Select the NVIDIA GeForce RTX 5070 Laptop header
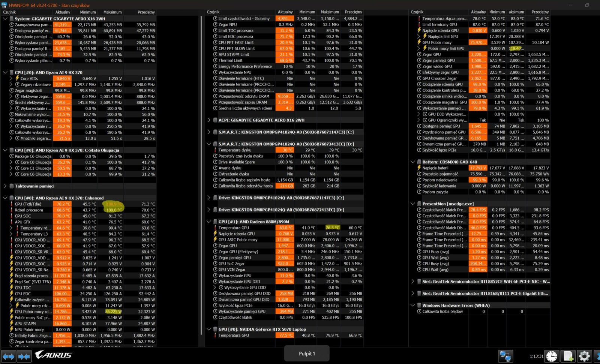 coord(262,330)
